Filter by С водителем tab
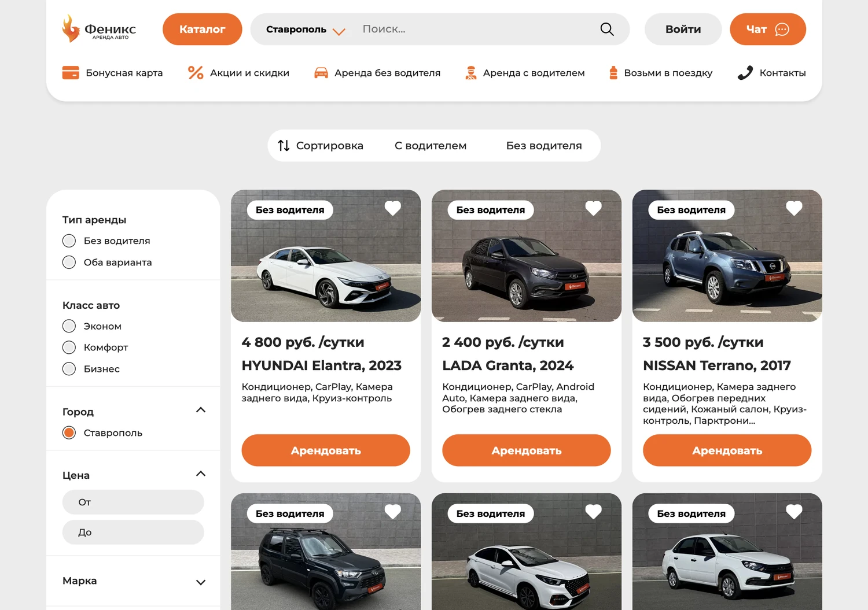This screenshot has height=610, width=868. pyautogui.click(x=431, y=146)
